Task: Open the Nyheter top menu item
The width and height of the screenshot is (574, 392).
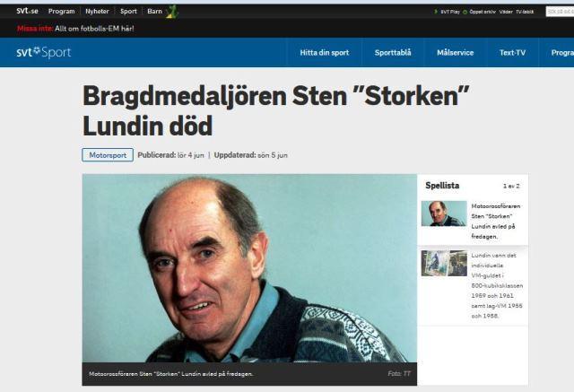Action: click(97, 12)
